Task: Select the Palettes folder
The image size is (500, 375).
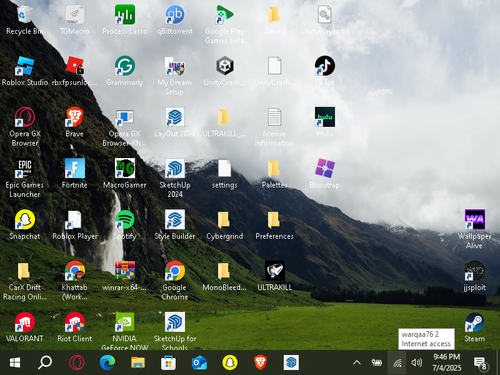Action: [x=274, y=169]
